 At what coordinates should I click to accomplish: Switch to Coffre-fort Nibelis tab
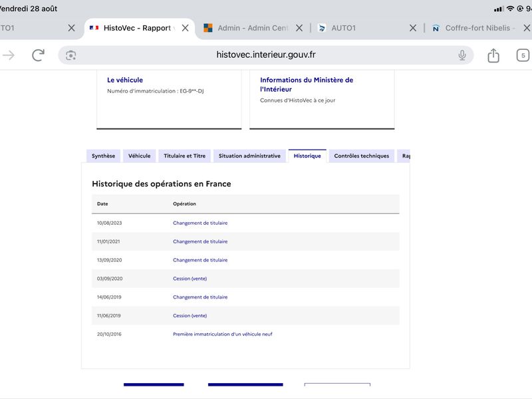(x=473, y=28)
